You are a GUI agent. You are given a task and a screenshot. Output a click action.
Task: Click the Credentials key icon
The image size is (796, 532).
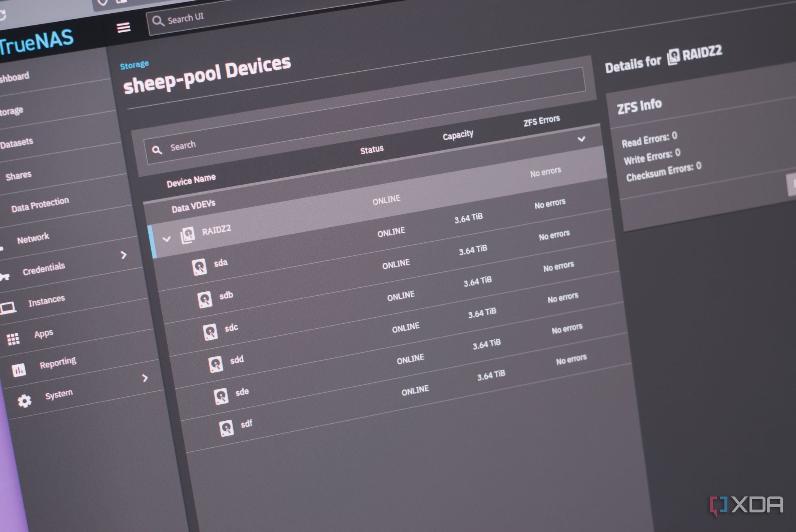pos(5,277)
